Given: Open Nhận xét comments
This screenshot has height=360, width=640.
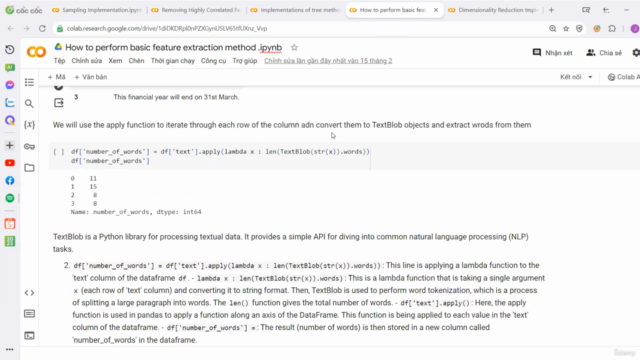Looking at the screenshot, I should pos(552,53).
